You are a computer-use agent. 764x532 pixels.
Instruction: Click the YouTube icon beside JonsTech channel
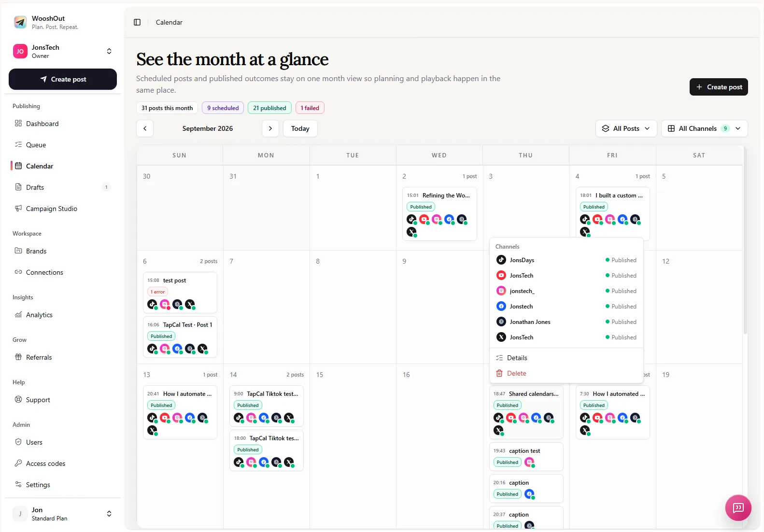pyautogui.click(x=501, y=275)
